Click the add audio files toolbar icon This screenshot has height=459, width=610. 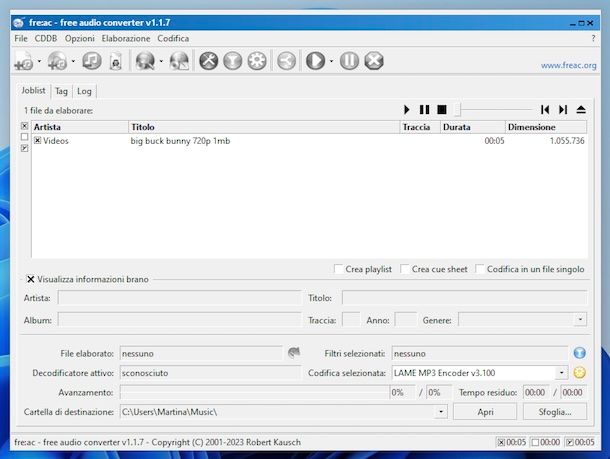point(23,61)
